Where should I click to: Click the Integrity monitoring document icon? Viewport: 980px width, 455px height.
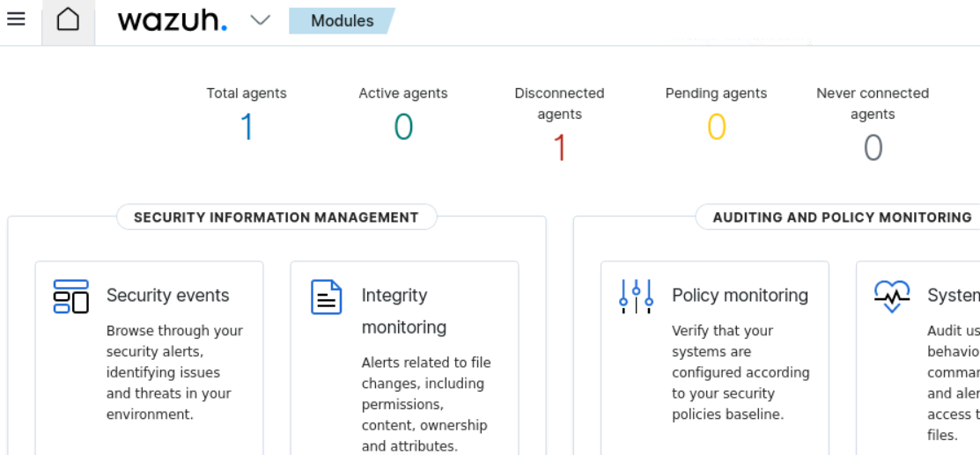tap(326, 297)
